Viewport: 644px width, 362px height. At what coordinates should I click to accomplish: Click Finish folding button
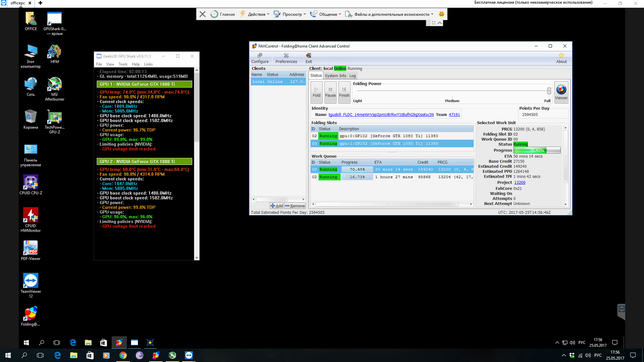[344, 92]
